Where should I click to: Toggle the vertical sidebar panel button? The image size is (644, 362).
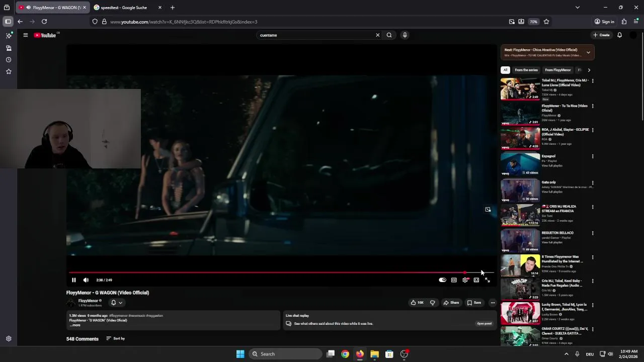(8, 22)
